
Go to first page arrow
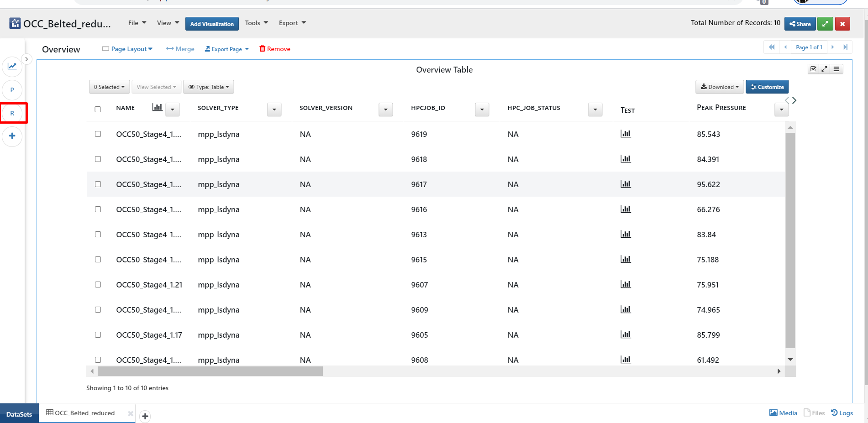pyautogui.click(x=772, y=47)
